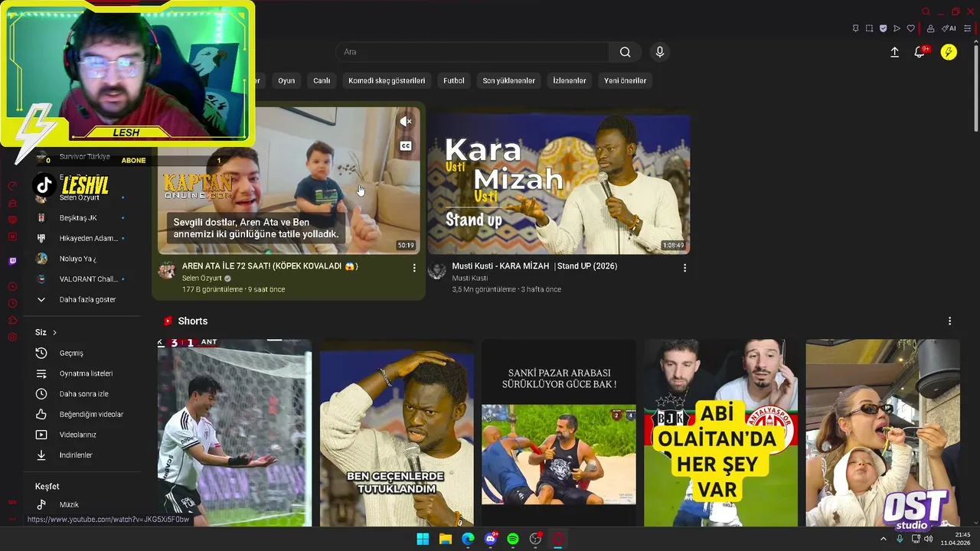Open the Musti Kusti video options menu
This screenshot has width=980, height=551.
click(684, 268)
